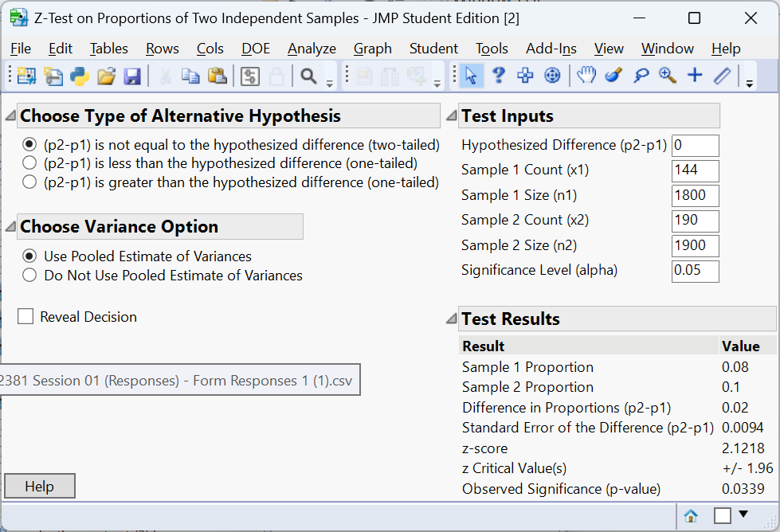Select the Brush tool in toolbar
Screen dimensions: 780x532
[x=613, y=76]
